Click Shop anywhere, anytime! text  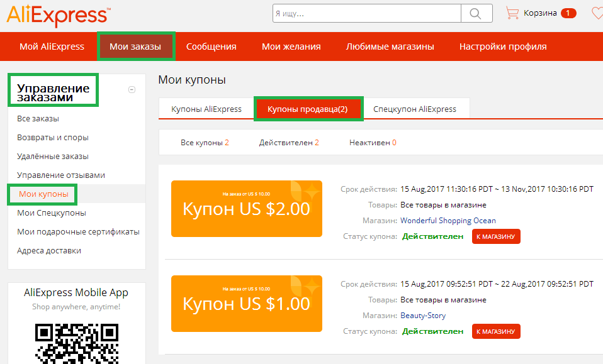tap(76, 307)
